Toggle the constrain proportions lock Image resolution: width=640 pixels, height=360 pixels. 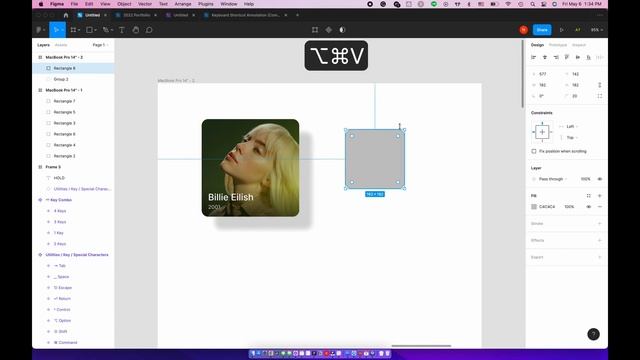[x=600, y=85]
